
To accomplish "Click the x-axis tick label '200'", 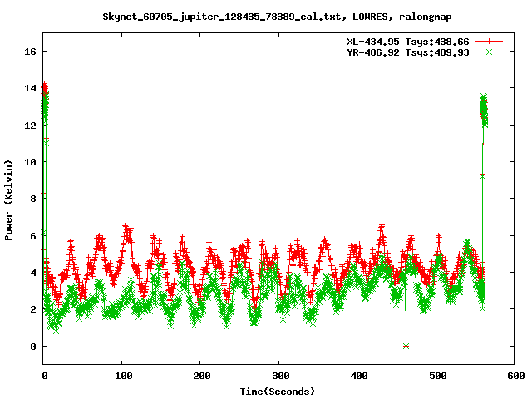I will [x=202, y=376].
